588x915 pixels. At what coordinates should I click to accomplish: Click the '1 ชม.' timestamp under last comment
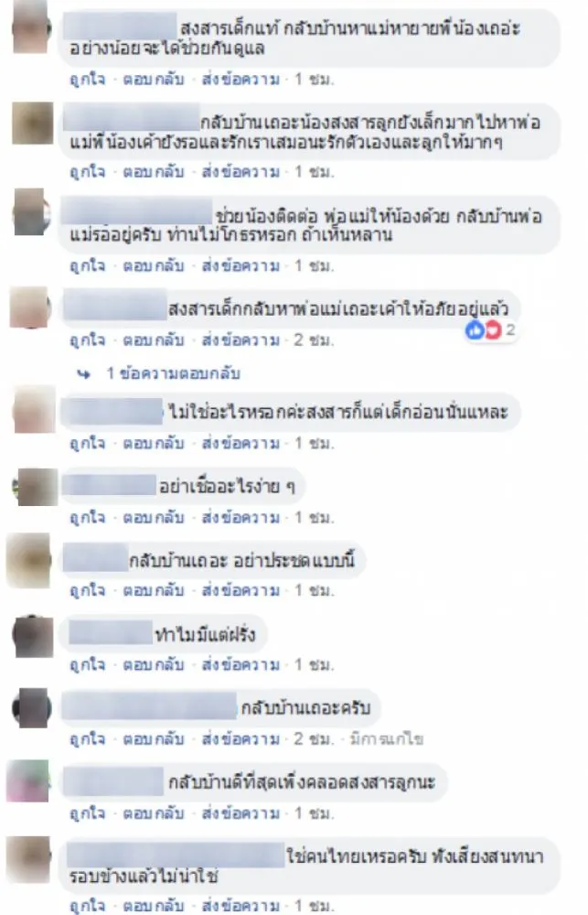pos(314,906)
